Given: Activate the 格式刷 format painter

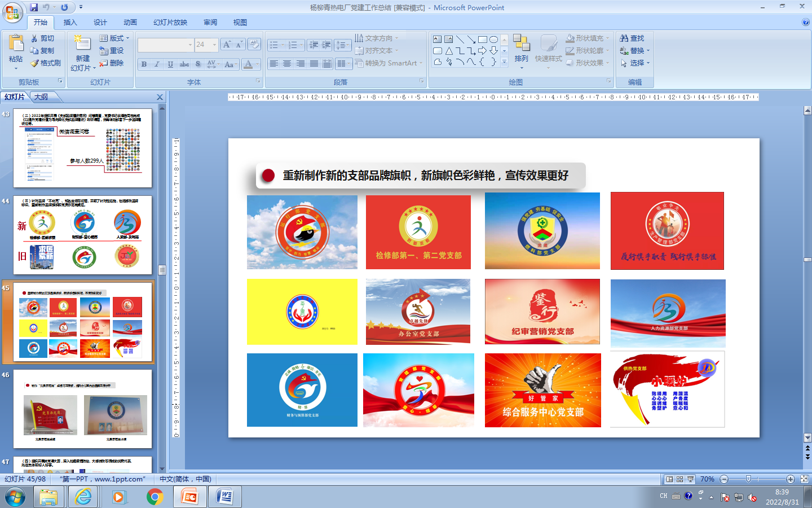Looking at the screenshot, I should [x=46, y=63].
